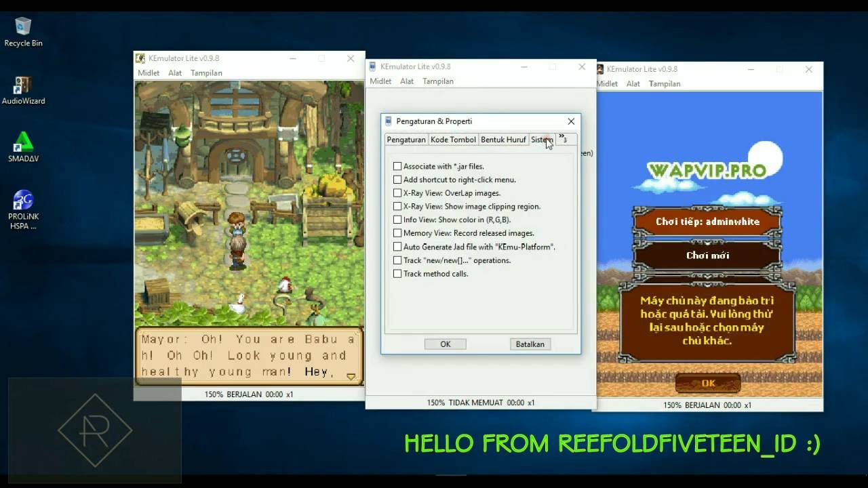The image size is (868, 488).
Task: Click the right window's BERJALAN status bar
Action: [x=708, y=405]
